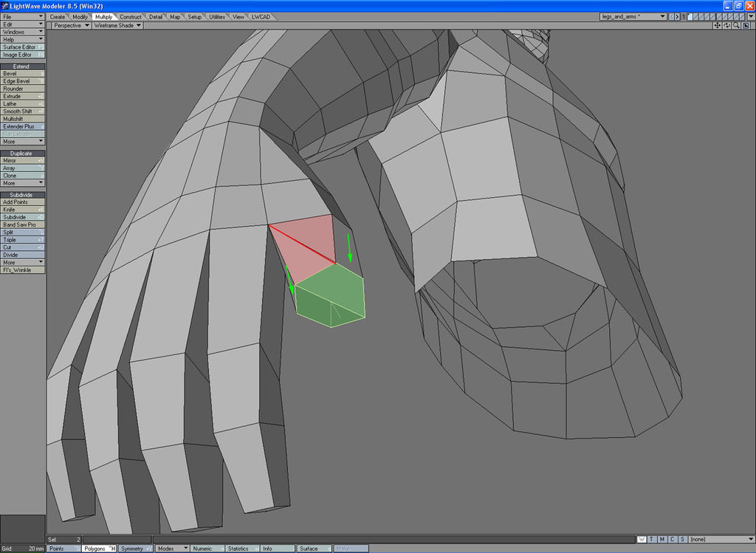
Task: Enable the W weight map button
Action: click(x=641, y=540)
